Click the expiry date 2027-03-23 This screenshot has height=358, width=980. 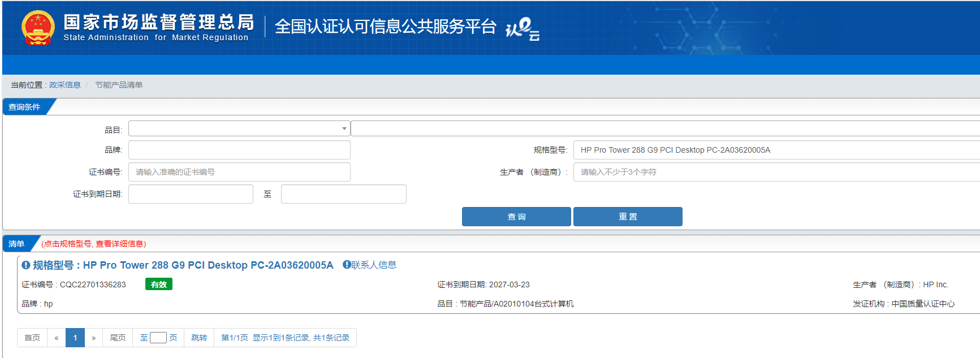click(510, 284)
